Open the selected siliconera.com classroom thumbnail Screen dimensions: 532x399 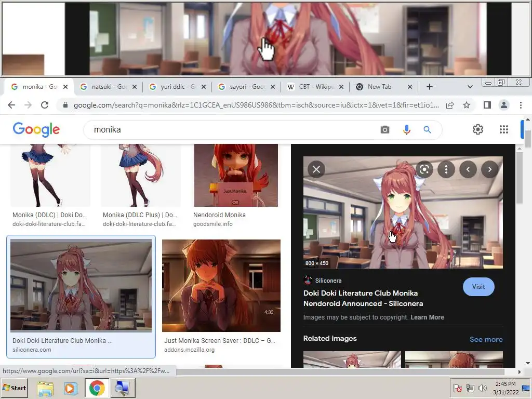point(81,285)
